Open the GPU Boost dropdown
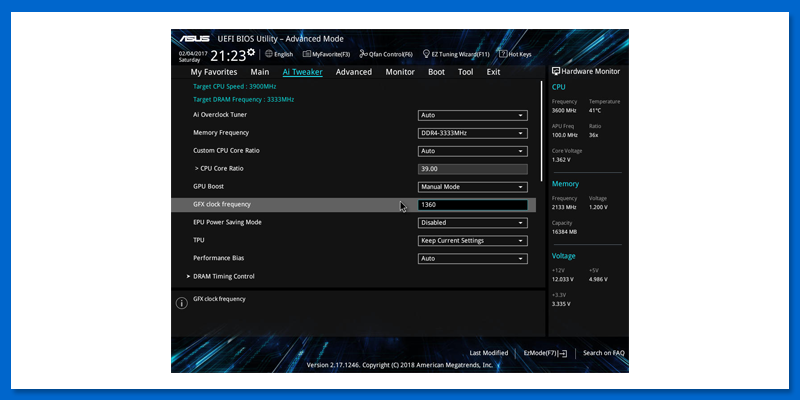This screenshot has height=400, width=800. click(x=472, y=187)
